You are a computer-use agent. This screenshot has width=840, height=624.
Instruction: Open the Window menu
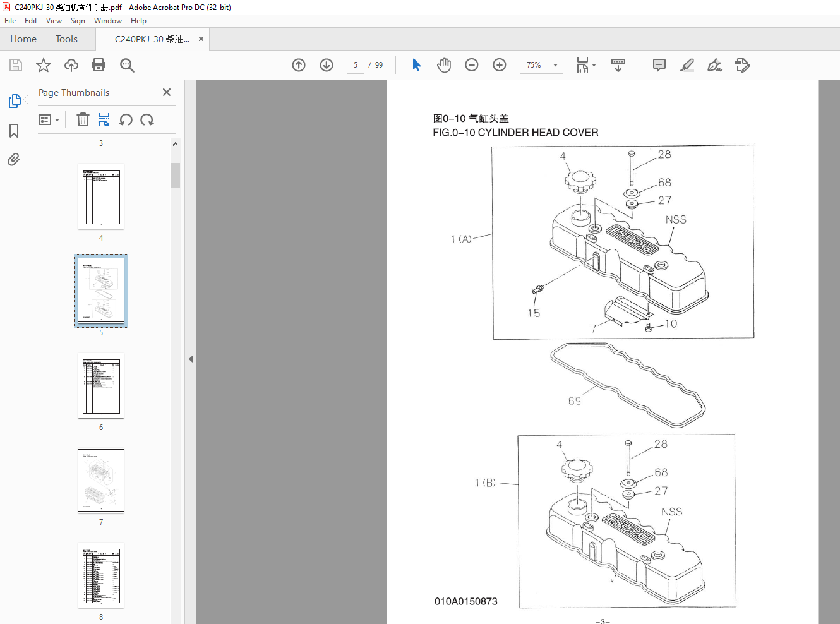108,21
